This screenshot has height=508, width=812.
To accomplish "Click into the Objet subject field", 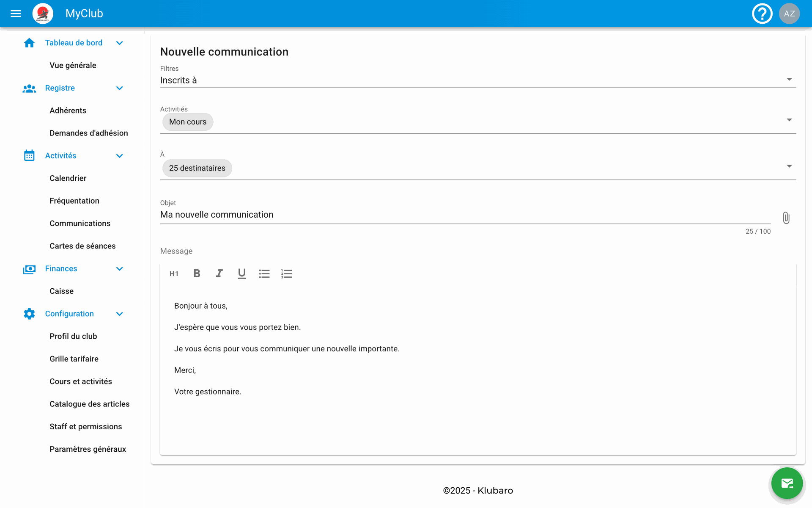I will click(x=464, y=215).
